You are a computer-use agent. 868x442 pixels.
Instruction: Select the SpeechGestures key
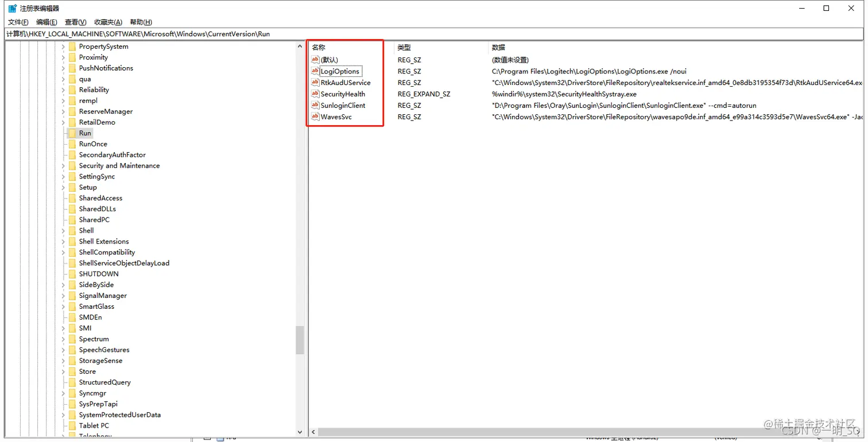[104, 350]
